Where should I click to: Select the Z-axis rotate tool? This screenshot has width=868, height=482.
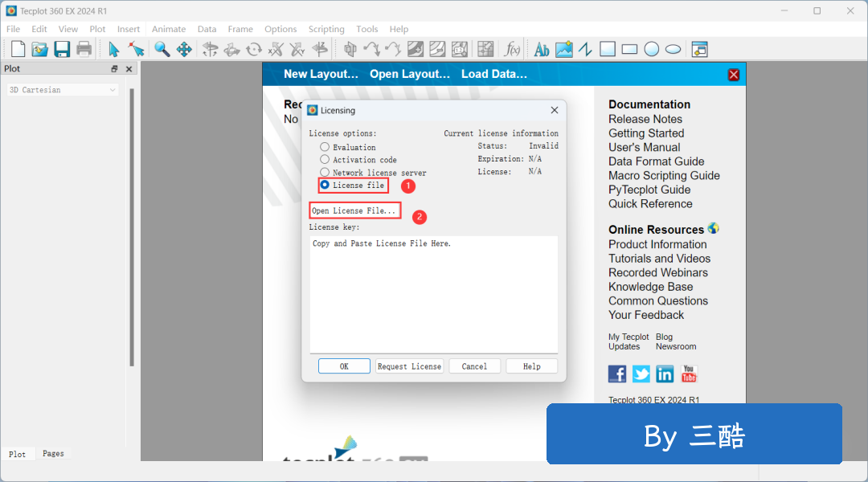320,49
